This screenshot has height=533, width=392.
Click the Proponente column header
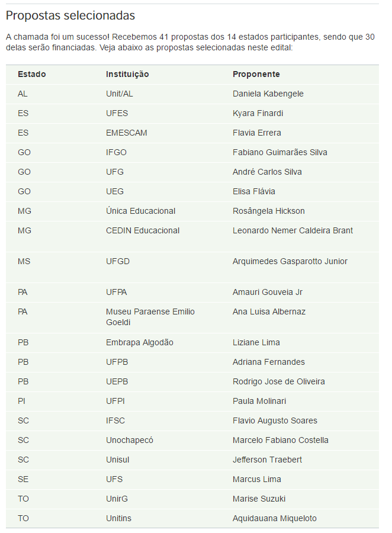click(256, 74)
